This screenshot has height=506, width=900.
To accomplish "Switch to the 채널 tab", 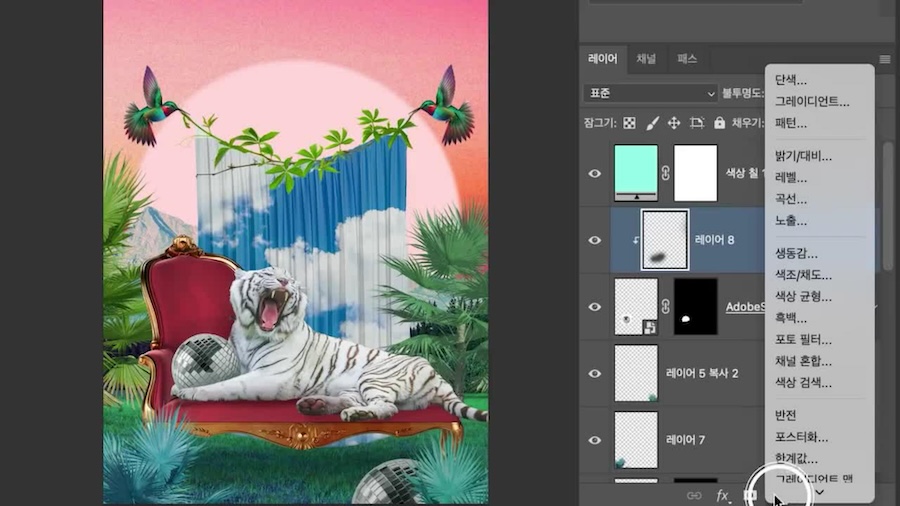I will (646, 59).
